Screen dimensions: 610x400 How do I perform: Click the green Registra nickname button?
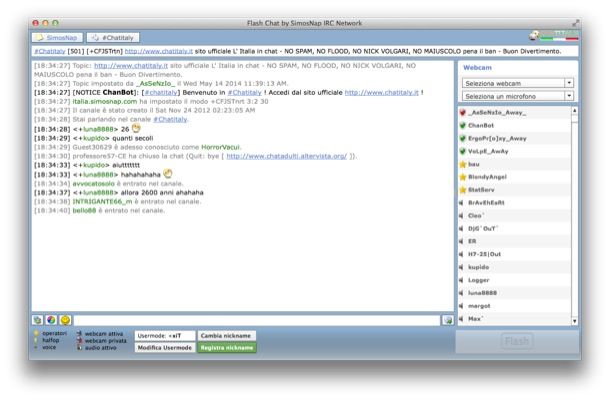pos(227,347)
